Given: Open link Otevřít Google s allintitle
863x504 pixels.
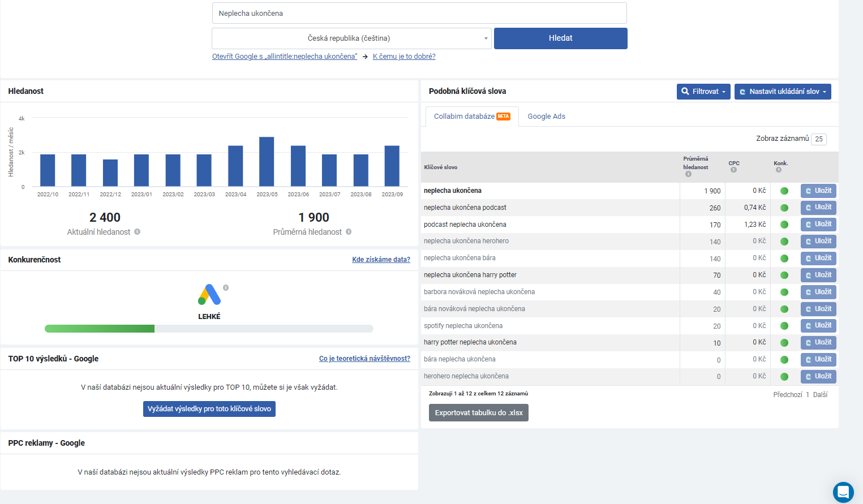Looking at the screenshot, I should pos(285,57).
